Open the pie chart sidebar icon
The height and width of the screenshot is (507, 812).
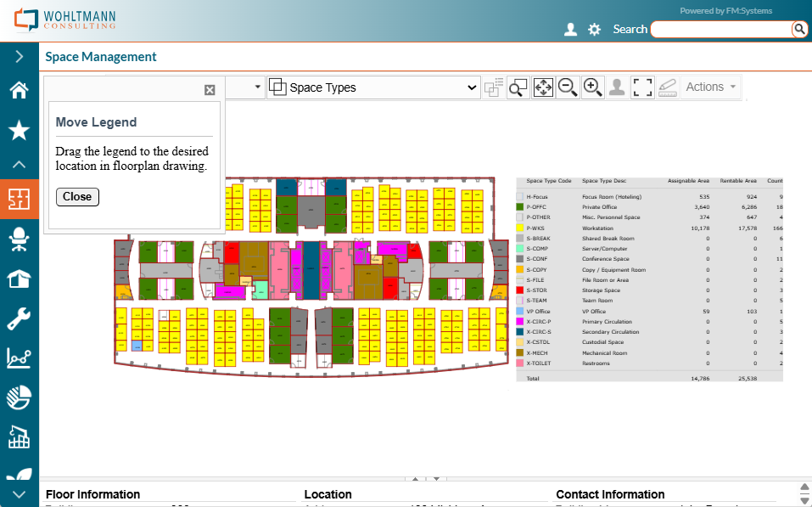tap(19, 397)
